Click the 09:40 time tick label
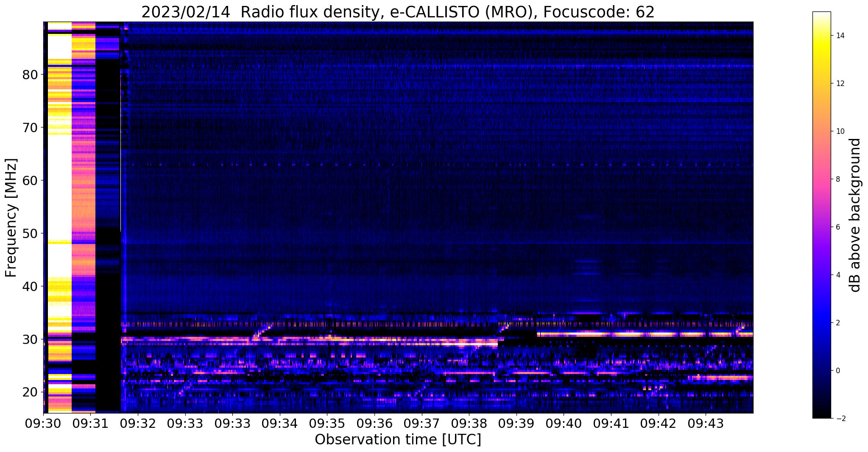 tap(564, 424)
